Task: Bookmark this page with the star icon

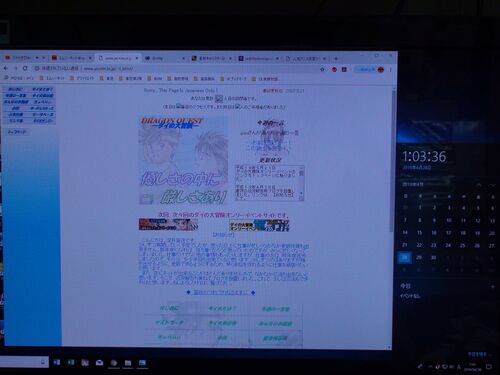Action: [322, 69]
